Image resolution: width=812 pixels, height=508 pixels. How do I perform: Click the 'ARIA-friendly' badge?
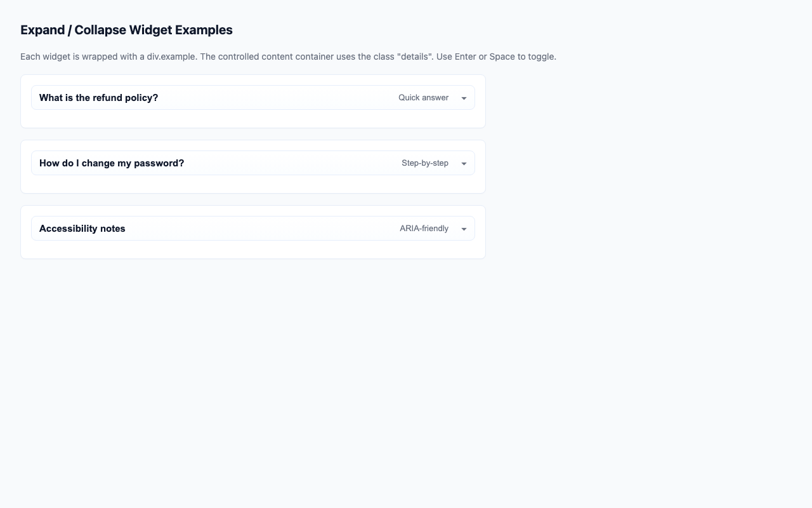pyautogui.click(x=424, y=229)
